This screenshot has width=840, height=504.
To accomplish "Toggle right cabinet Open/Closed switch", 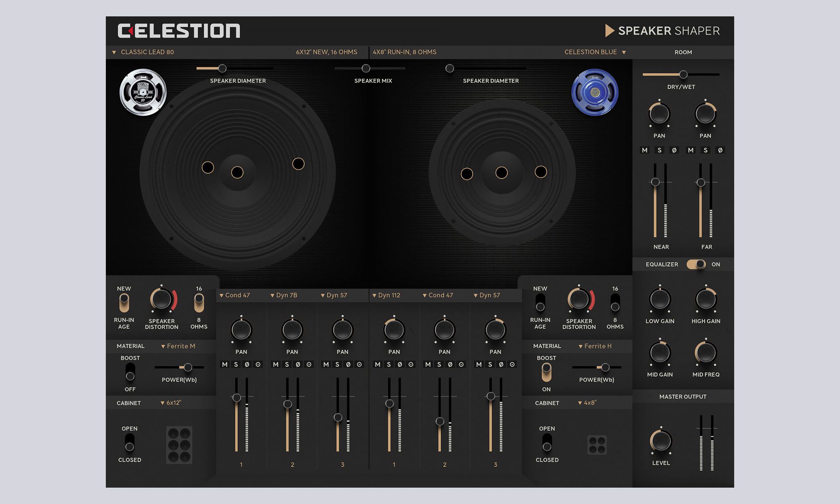I will (x=547, y=443).
